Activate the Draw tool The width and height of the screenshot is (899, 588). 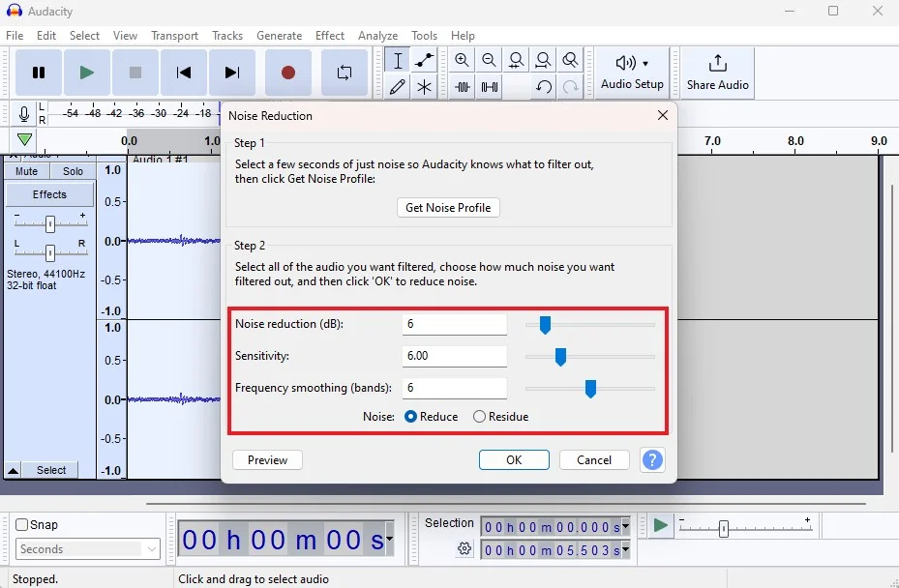(x=398, y=87)
